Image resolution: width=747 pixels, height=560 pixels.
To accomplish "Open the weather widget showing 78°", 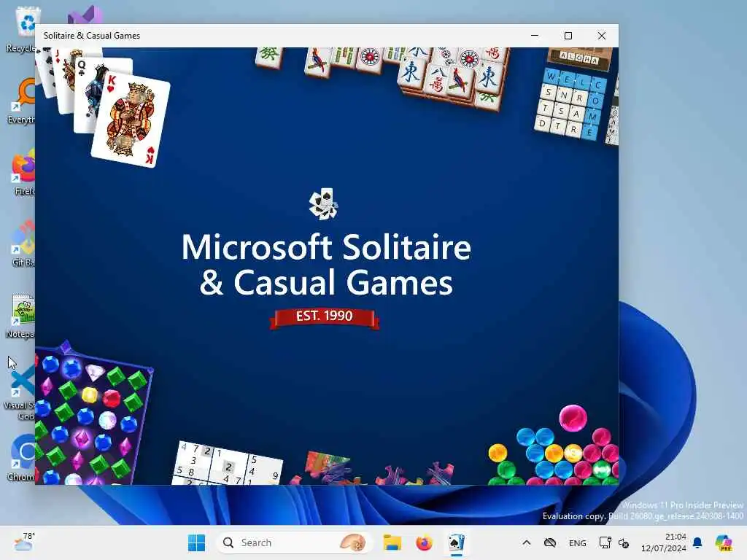I will pos(24,542).
